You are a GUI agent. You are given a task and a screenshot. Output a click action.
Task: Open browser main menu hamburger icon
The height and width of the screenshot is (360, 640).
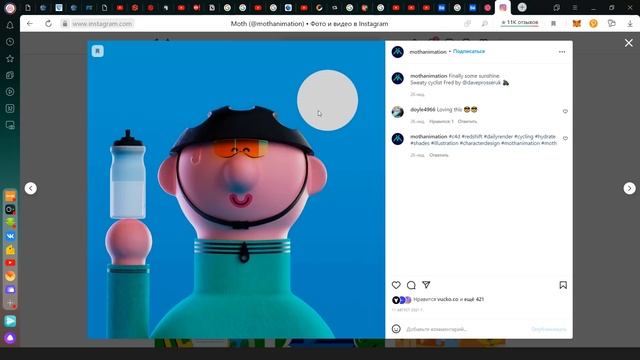(x=575, y=7)
